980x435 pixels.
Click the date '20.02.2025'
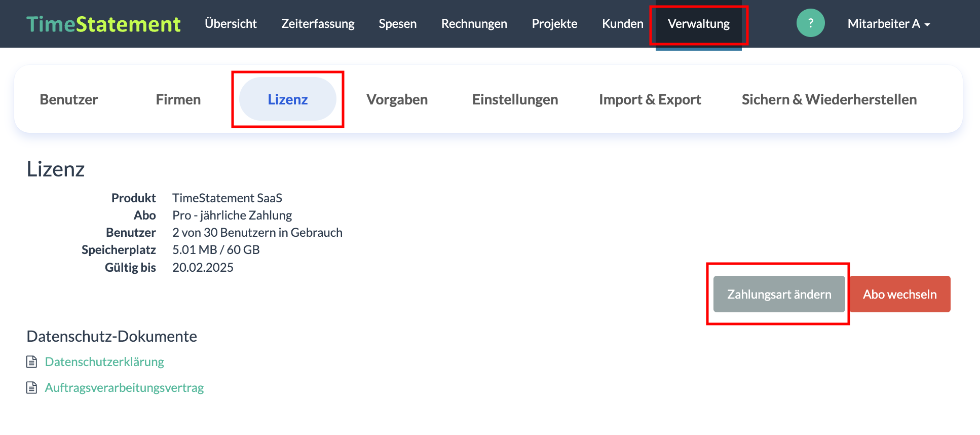[203, 267]
